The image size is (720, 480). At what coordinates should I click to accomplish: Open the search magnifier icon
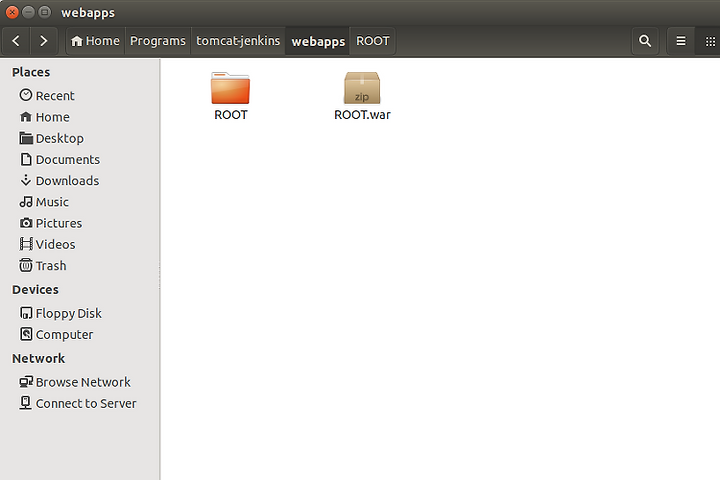click(x=645, y=41)
